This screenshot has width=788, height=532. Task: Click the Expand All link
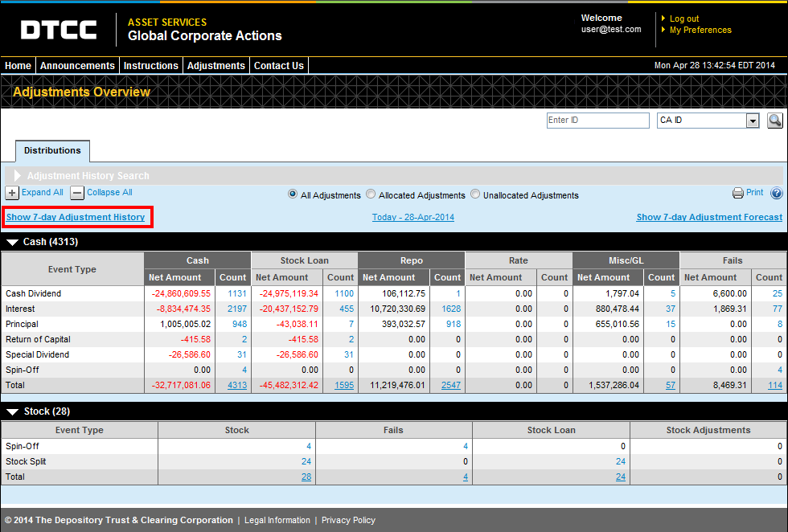click(42, 192)
